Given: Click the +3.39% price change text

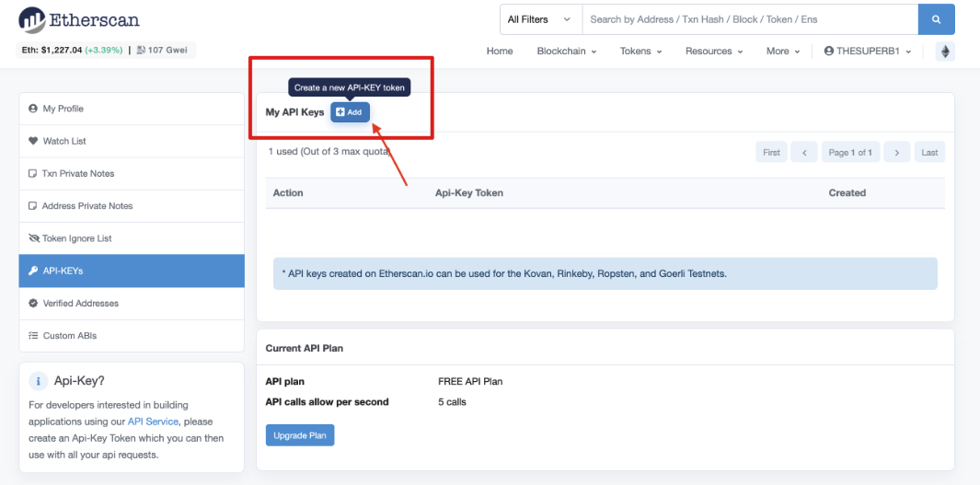Looking at the screenshot, I should (104, 51).
